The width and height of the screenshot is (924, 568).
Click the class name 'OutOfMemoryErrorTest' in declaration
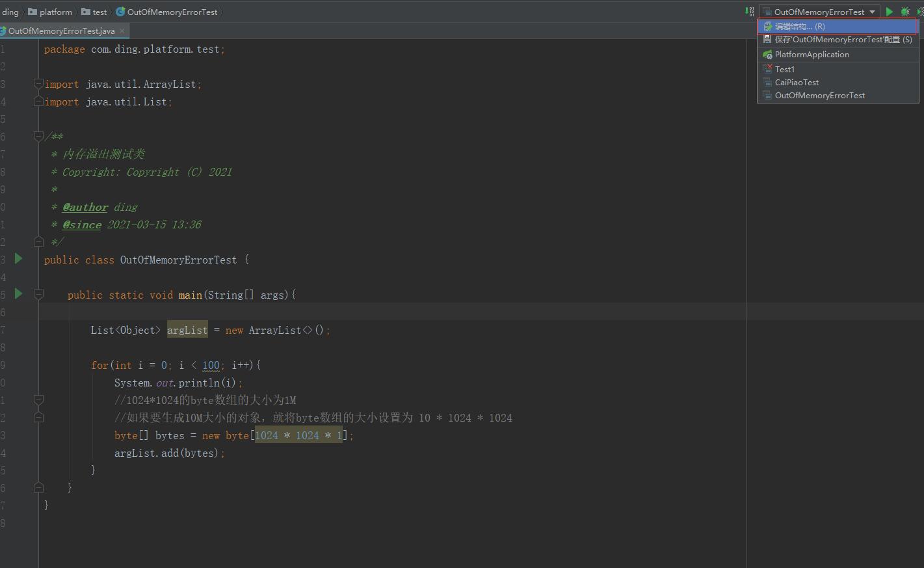179,260
